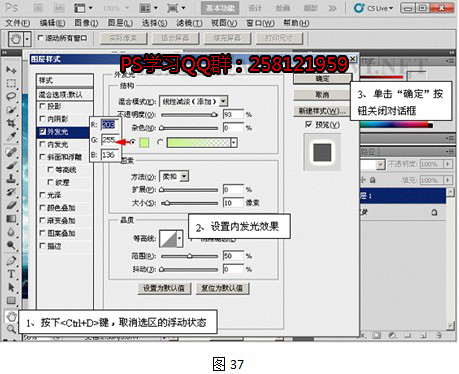459x374 pixels.
Task: Select the Healing Brush tool
Action: [x=11, y=152]
